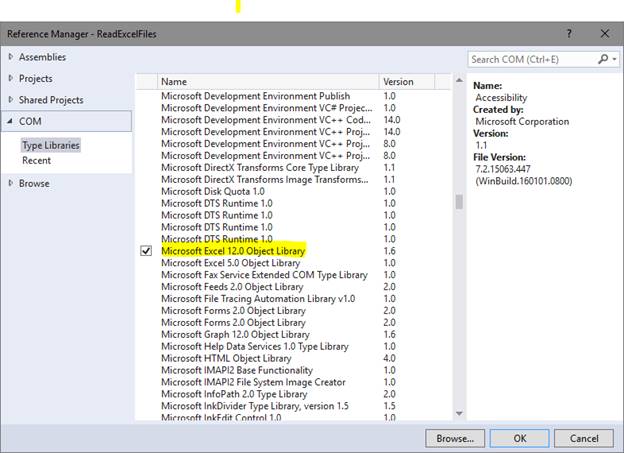
Task: Sort list by Version column header
Action: coord(407,82)
